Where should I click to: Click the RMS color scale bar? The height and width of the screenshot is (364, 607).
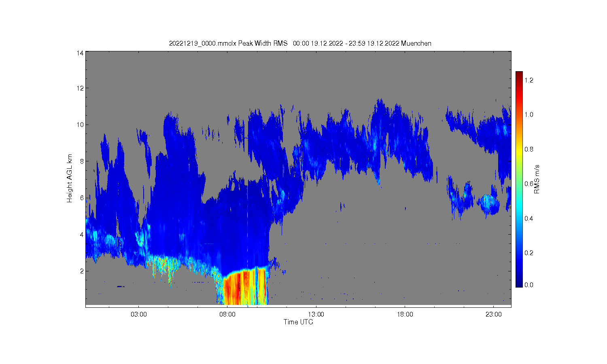tap(519, 179)
